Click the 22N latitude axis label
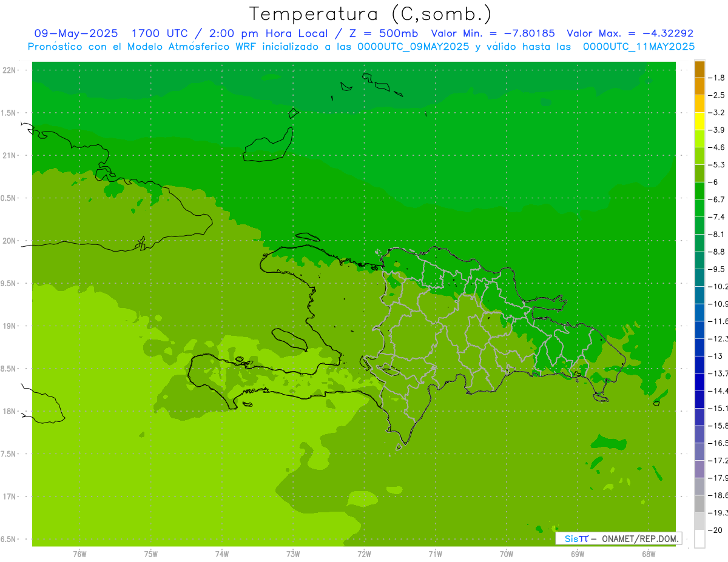 pyautogui.click(x=10, y=70)
